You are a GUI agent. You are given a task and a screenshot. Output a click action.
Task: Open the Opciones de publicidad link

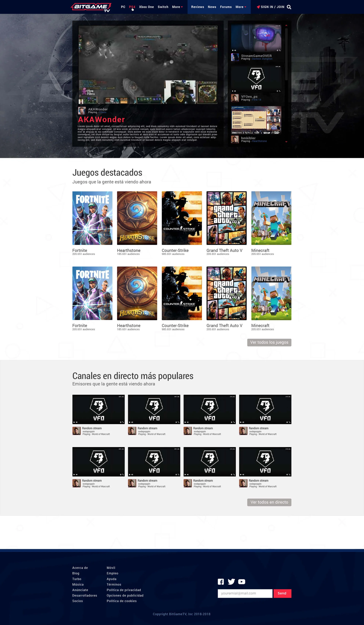click(x=125, y=595)
